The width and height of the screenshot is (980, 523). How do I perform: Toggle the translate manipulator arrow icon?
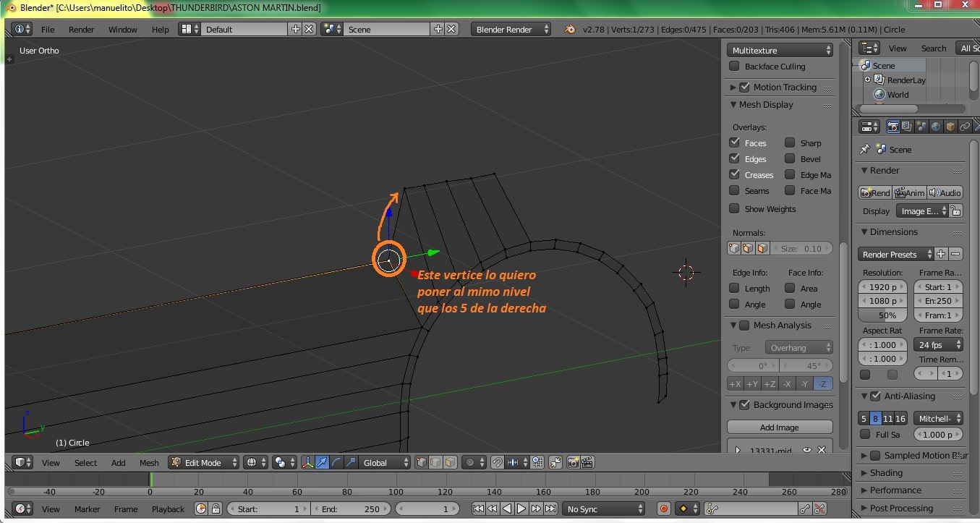pyautogui.click(x=322, y=462)
